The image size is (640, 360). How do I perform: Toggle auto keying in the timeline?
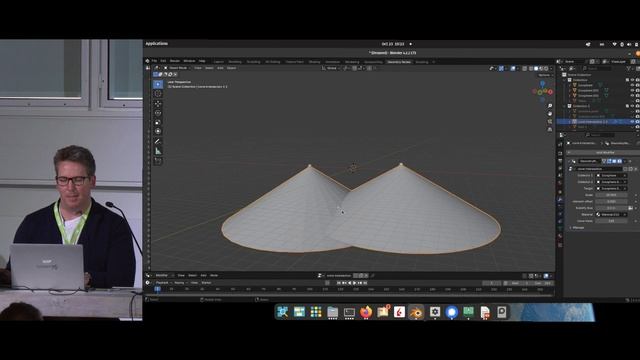click(327, 283)
